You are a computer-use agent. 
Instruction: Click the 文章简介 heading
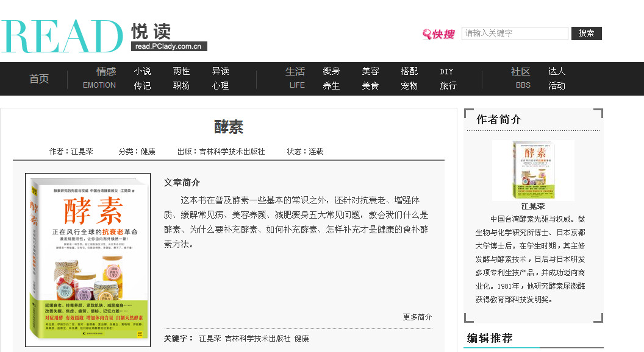click(x=182, y=183)
